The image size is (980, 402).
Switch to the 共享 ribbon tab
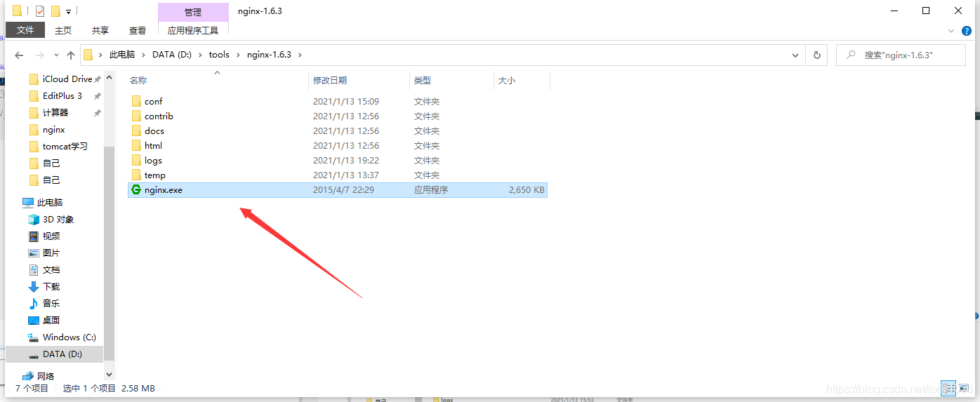[x=100, y=30]
